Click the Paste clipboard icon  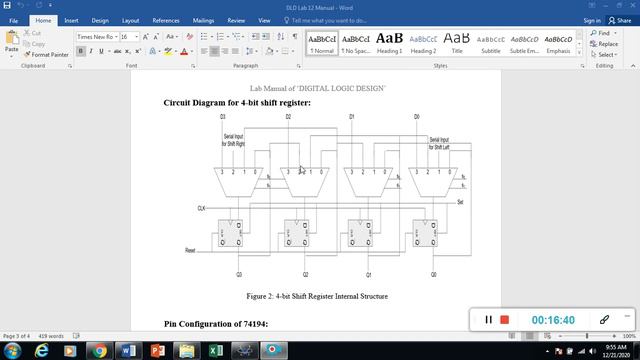[12, 38]
